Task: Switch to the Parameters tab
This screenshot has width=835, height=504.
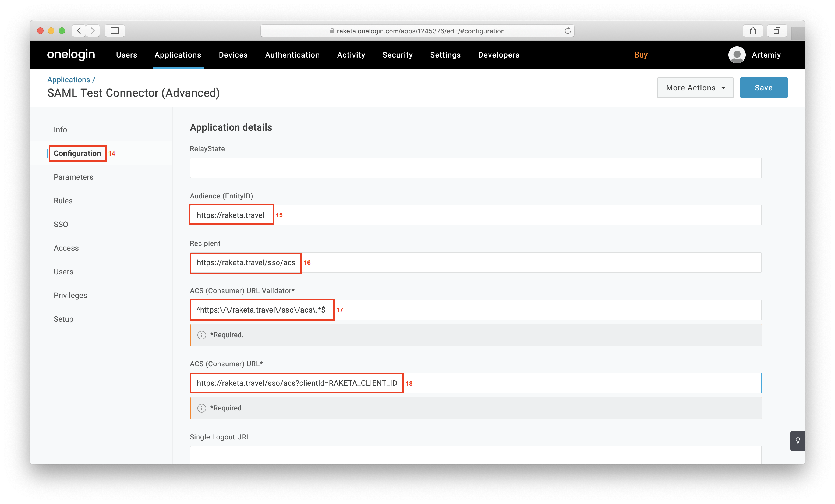Action: click(73, 177)
